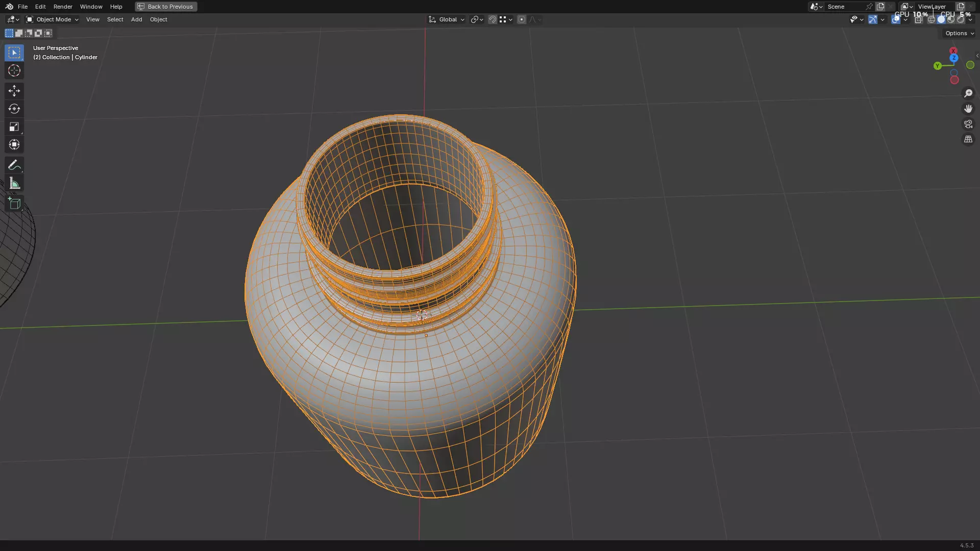Open the viewport Add menu
The image size is (980, 551).
coord(136,19)
